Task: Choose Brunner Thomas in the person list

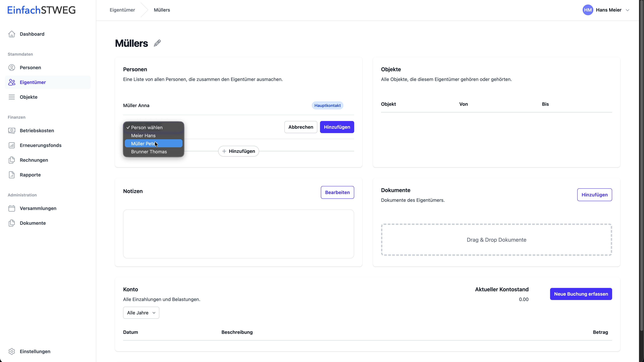Action: [x=149, y=152]
